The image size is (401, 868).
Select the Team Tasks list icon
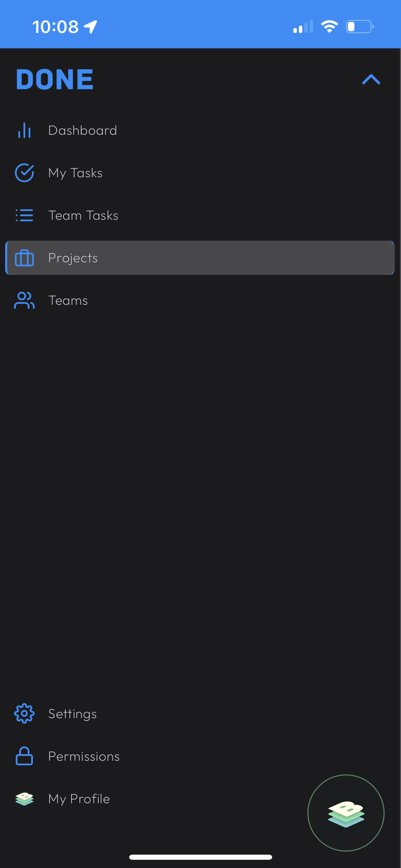pos(24,215)
